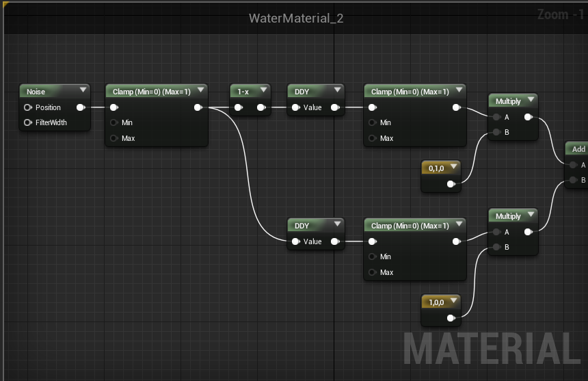
Task: Click the 1,0,0 constant output pin
Action: [451, 318]
